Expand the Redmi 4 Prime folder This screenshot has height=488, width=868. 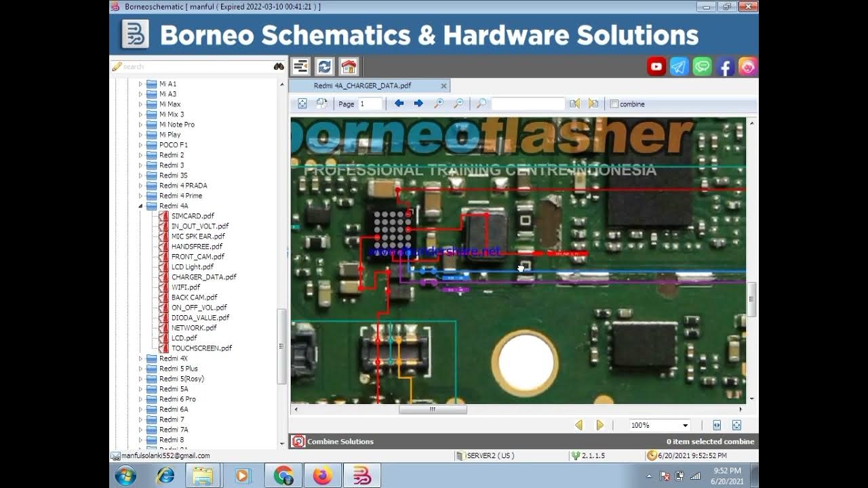[141, 196]
